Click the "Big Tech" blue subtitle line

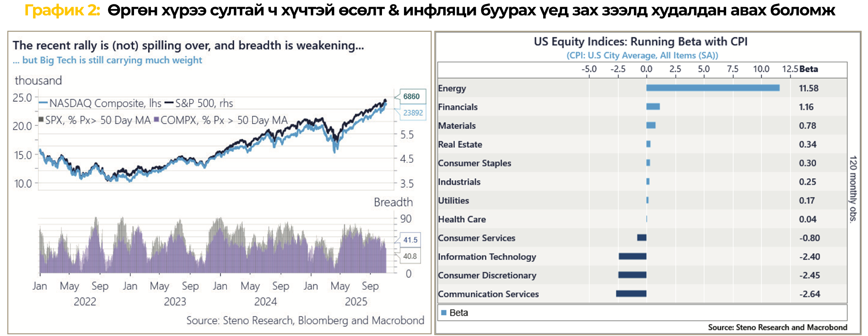point(107,60)
